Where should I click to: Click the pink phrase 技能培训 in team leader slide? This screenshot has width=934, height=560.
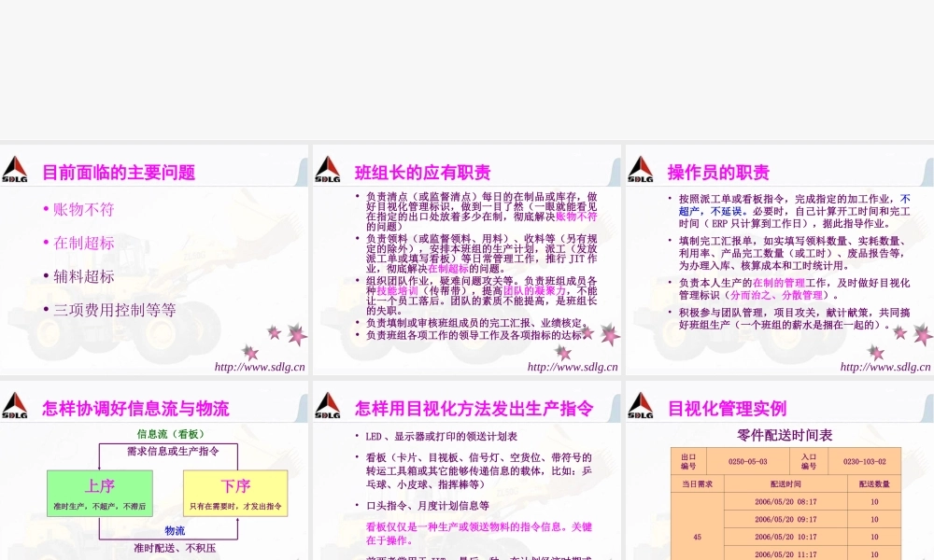tap(397, 291)
